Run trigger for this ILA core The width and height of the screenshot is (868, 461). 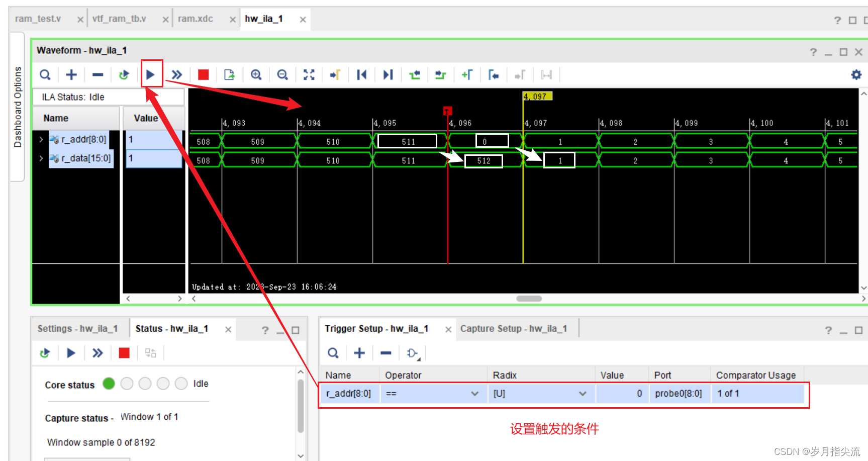(x=150, y=75)
